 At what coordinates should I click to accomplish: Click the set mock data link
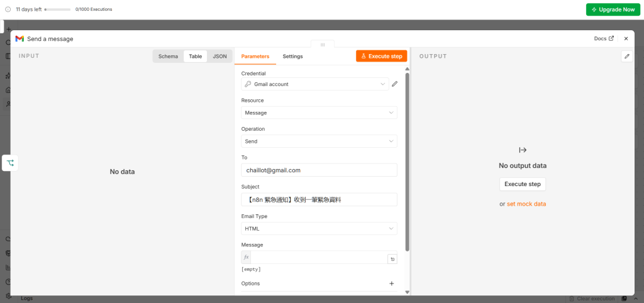click(x=526, y=204)
